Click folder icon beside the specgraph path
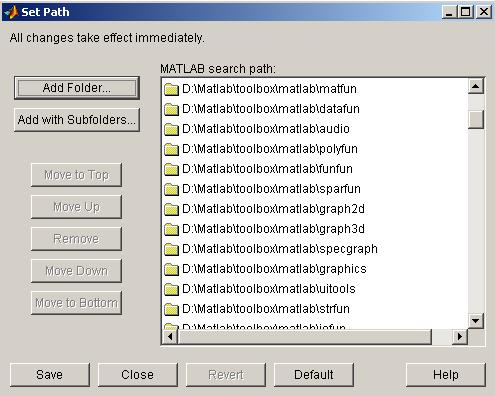 [171, 249]
